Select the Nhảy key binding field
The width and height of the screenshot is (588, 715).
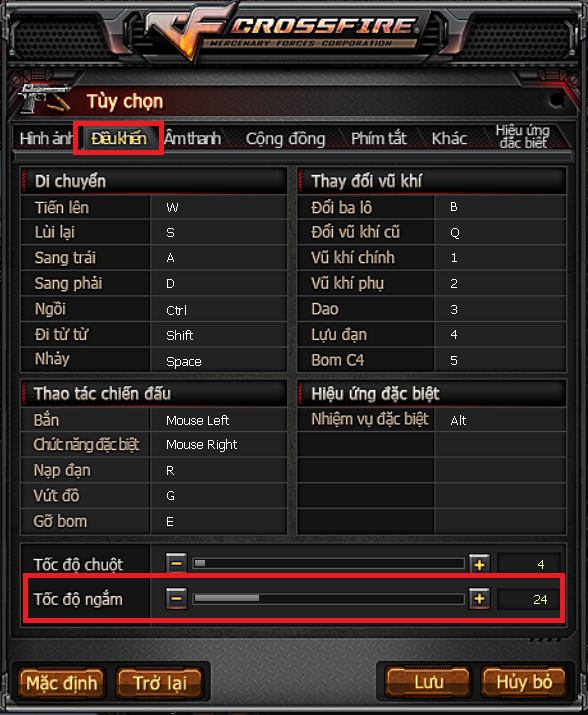[219, 361]
